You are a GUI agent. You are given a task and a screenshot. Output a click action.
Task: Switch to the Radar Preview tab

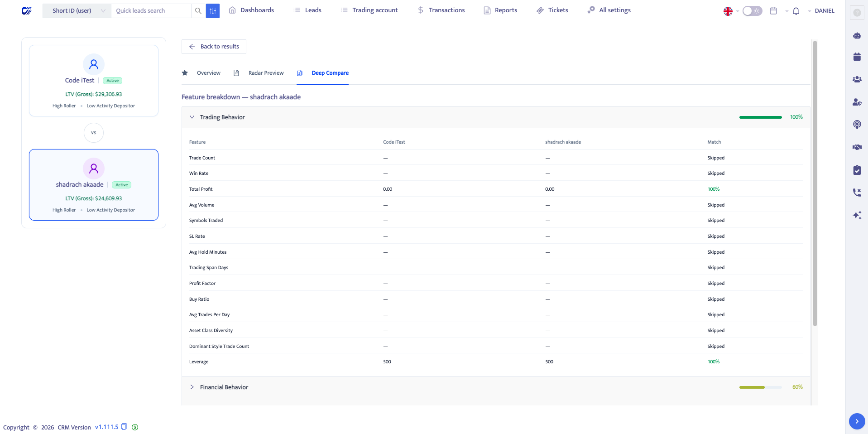[266, 73]
